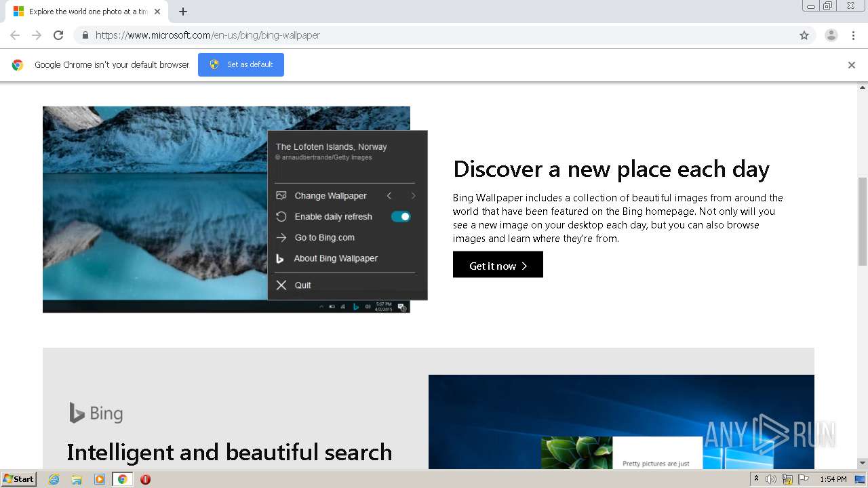Image resolution: width=868 pixels, height=488 pixels.
Task: Click the Get it now button
Action: tap(498, 266)
